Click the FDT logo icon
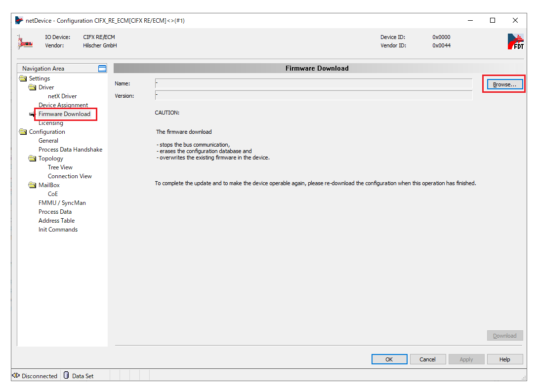 tap(515, 41)
